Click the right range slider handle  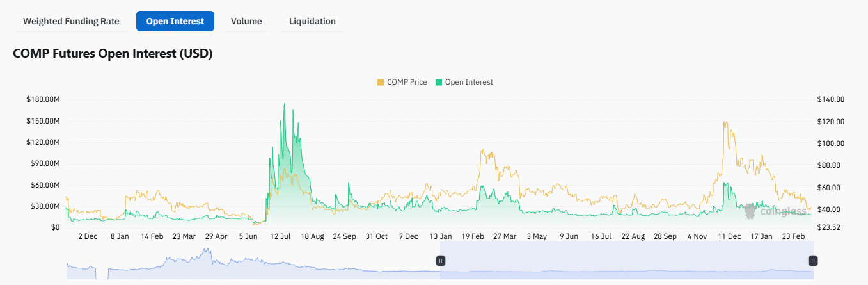coord(812,261)
